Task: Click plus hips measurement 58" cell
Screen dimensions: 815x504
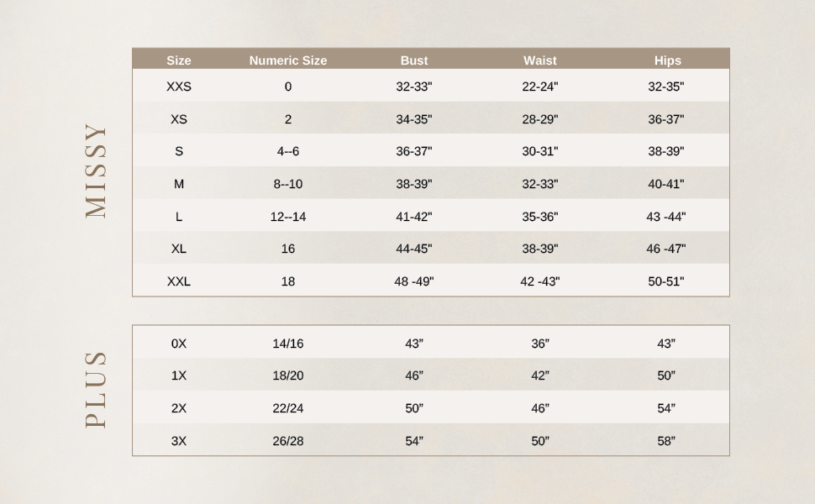Action: pyautogui.click(x=666, y=441)
